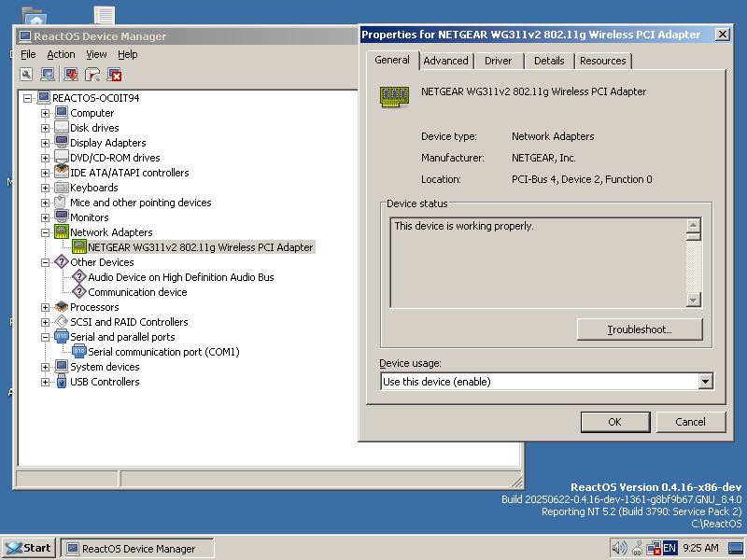This screenshot has height=560, width=747.
Task: Click the Display Adapters category icon
Action: (x=62, y=142)
